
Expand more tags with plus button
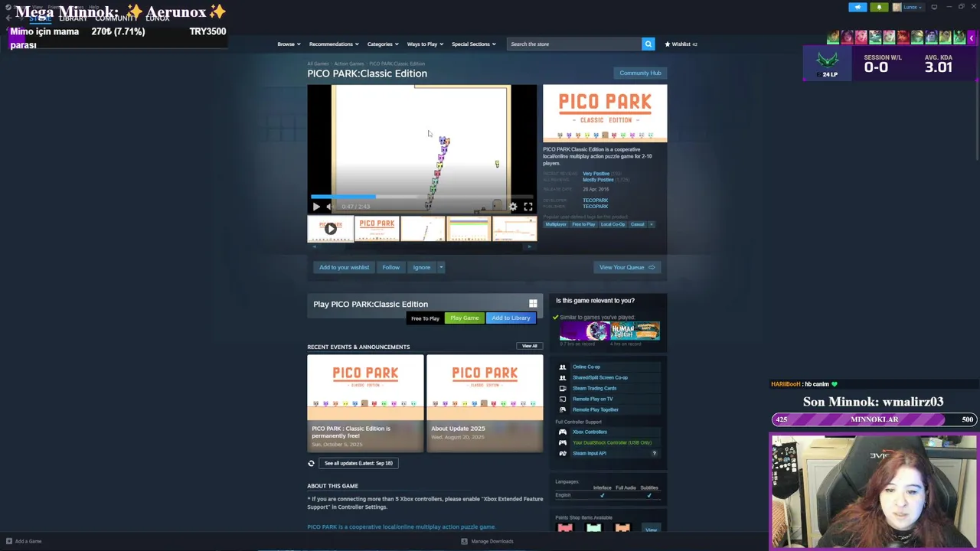click(x=652, y=224)
